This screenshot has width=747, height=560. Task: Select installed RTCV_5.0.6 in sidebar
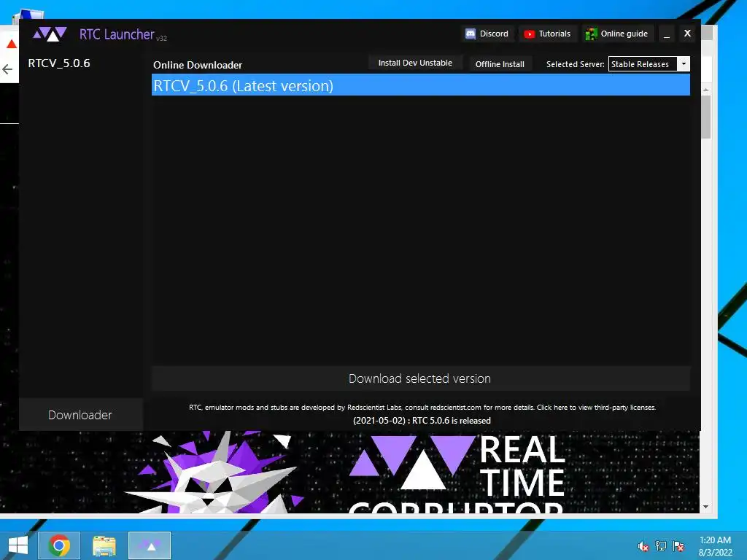click(x=59, y=63)
